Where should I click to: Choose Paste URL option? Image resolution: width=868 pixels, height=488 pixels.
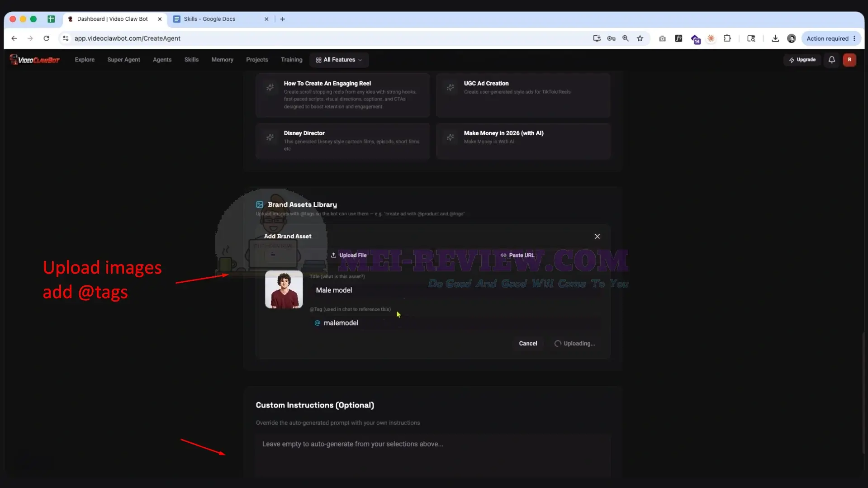pyautogui.click(x=517, y=255)
